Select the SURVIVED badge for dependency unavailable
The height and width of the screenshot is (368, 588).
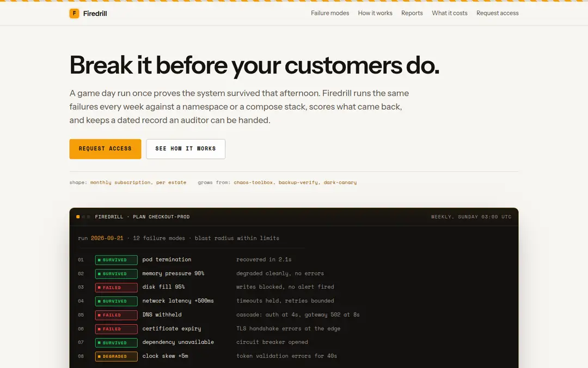[117, 342]
